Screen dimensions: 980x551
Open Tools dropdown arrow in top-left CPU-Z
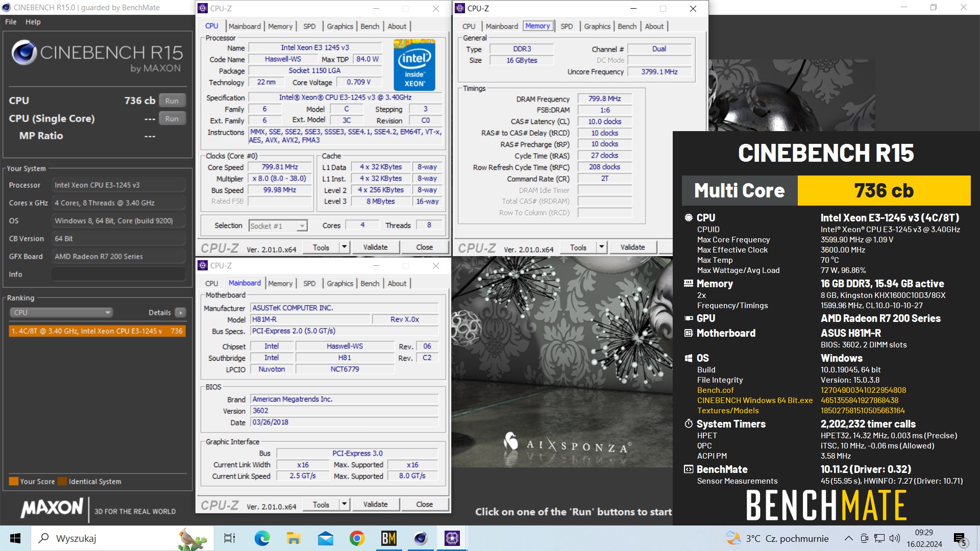(x=345, y=247)
